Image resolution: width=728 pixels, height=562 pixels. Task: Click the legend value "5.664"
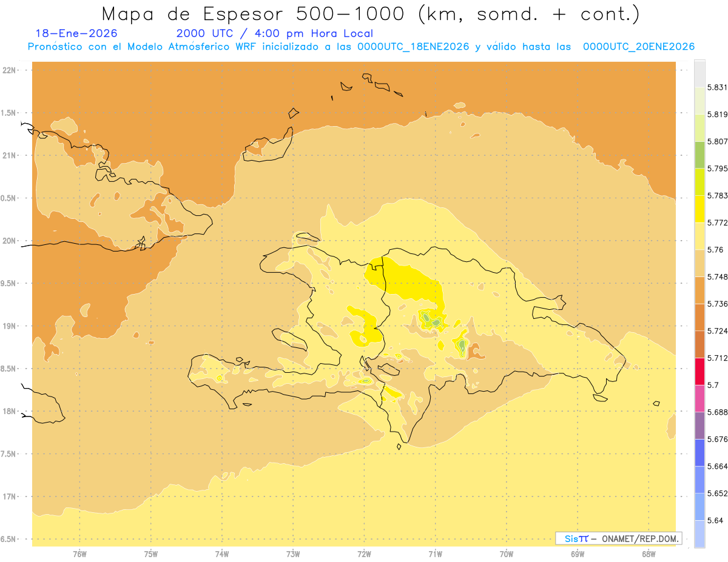(x=717, y=466)
